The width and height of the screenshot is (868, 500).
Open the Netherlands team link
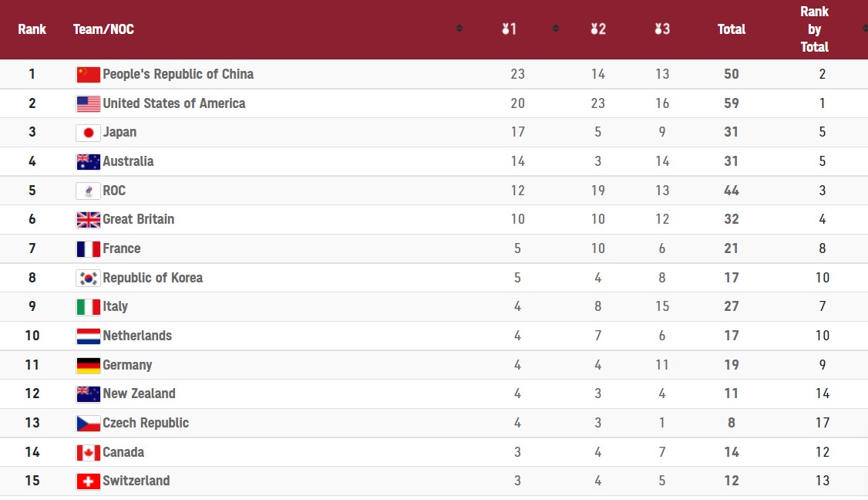pyautogui.click(x=137, y=336)
